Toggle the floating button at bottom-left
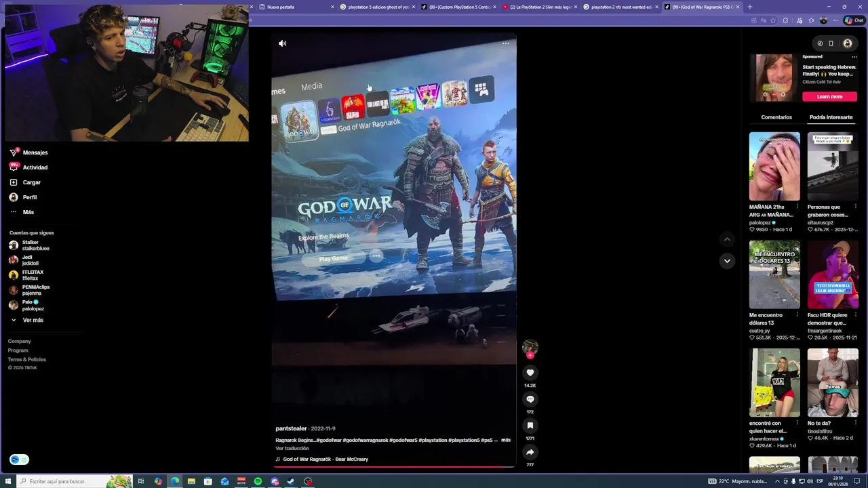The image size is (868, 488). (x=19, y=460)
